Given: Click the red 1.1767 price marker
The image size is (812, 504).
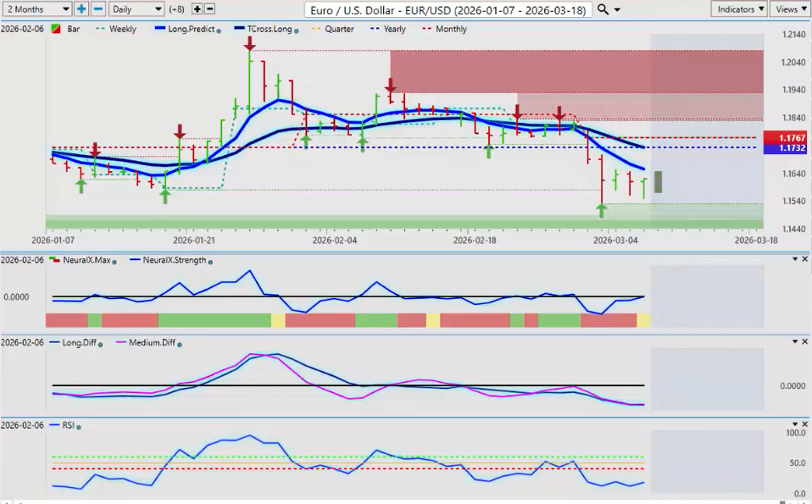Looking at the screenshot, I should (x=785, y=137).
